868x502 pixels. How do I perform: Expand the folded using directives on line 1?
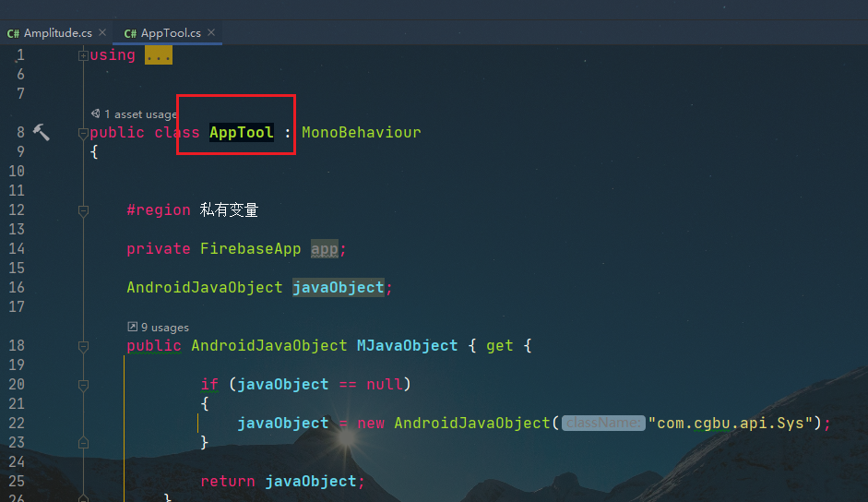point(83,55)
